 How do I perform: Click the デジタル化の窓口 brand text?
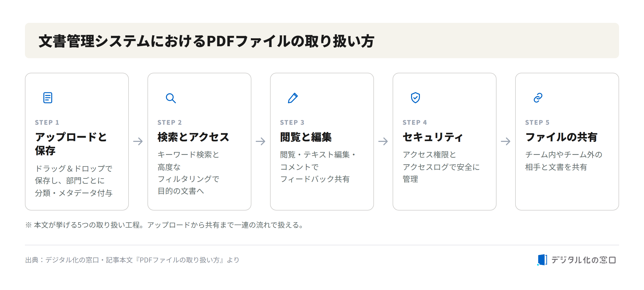(584, 260)
